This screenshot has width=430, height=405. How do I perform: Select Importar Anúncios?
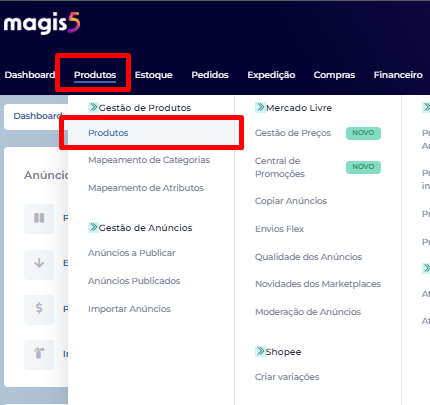[x=129, y=309]
